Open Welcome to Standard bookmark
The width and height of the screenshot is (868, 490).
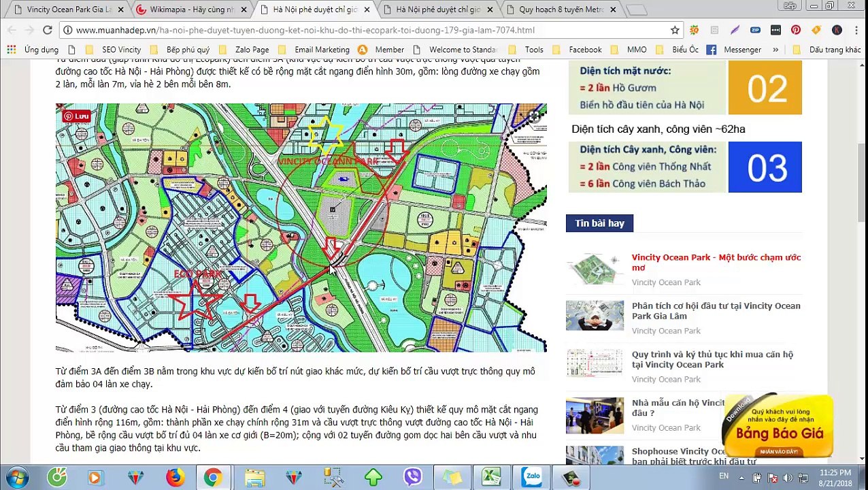tap(456, 50)
